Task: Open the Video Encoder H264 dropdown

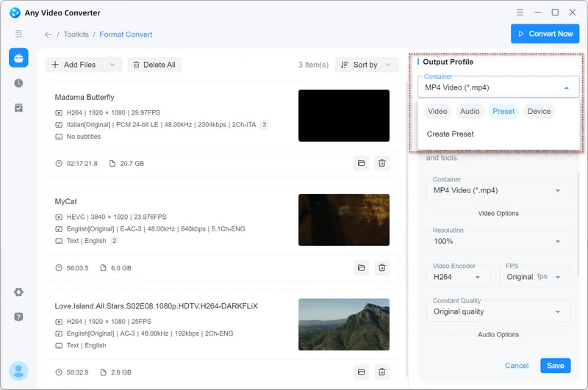Action: tap(458, 277)
